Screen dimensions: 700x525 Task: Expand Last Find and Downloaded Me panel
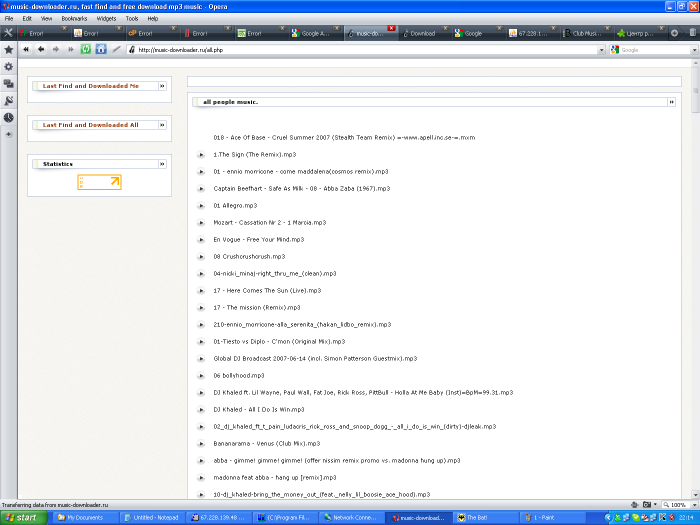click(162, 86)
